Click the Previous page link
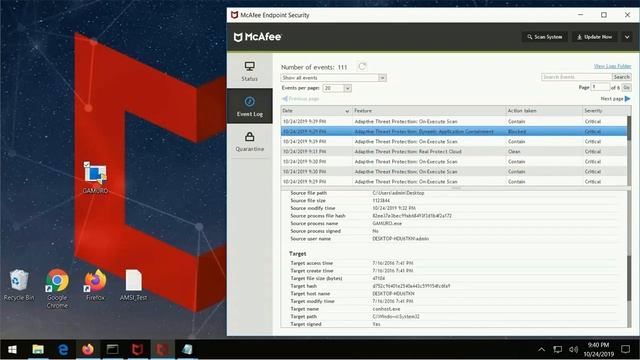Screen dimensions: 640x360 point(300,99)
